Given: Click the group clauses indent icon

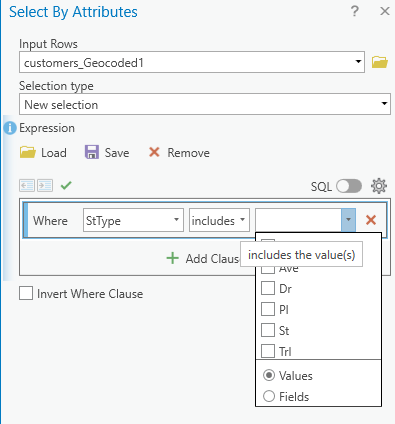Looking at the screenshot, I should click(x=45, y=185).
